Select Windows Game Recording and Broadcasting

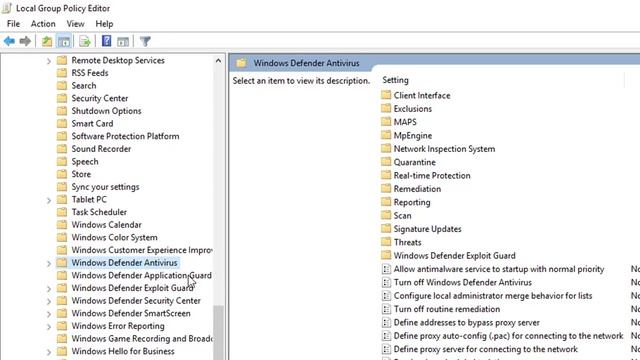142,339
